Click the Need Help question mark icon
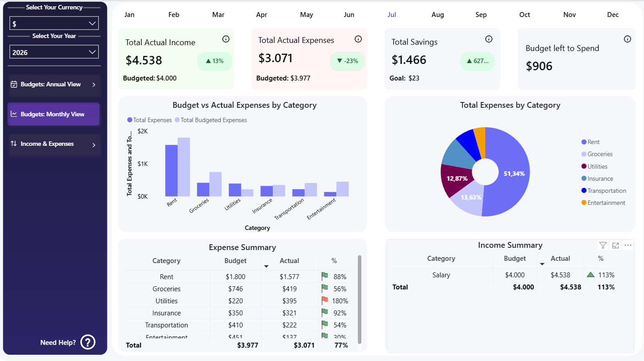Screen dimensions: 644x361 [x=88, y=342]
